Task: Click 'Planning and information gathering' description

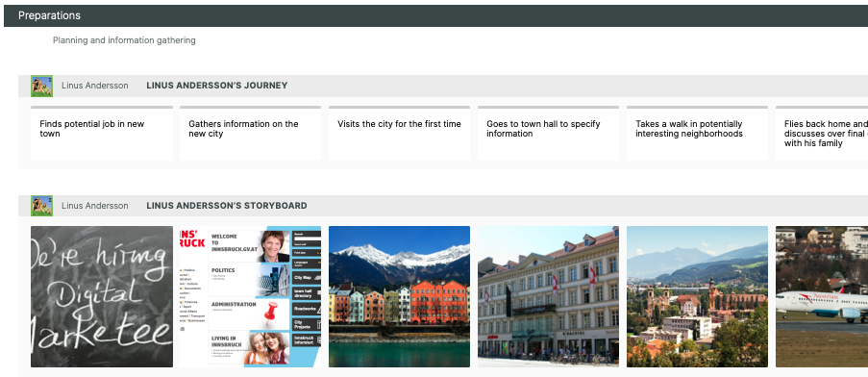Action: pyautogui.click(x=124, y=40)
